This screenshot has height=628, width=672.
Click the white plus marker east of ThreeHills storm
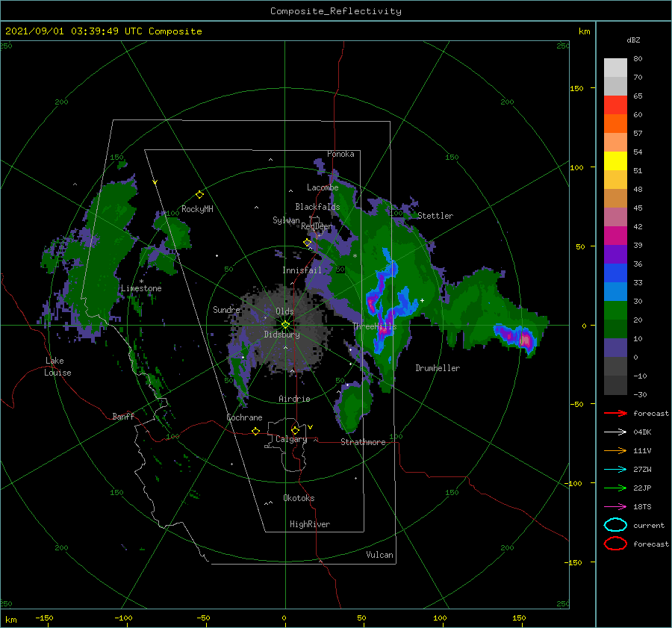[x=422, y=300]
